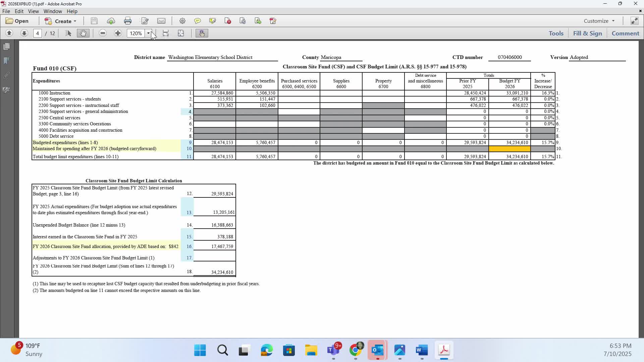Click the Highlight text tool icon

pyautogui.click(x=212, y=21)
